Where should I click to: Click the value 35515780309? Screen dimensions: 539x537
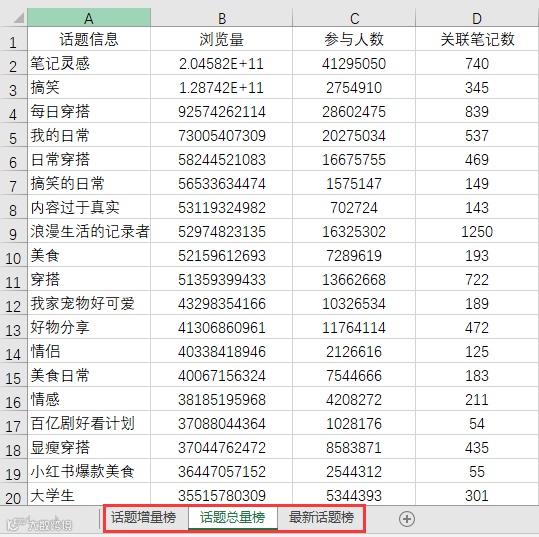tap(222, 495)
